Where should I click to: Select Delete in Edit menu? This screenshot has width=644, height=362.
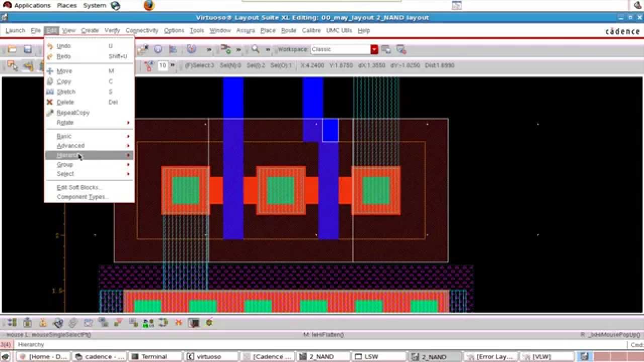pos(89,102)
